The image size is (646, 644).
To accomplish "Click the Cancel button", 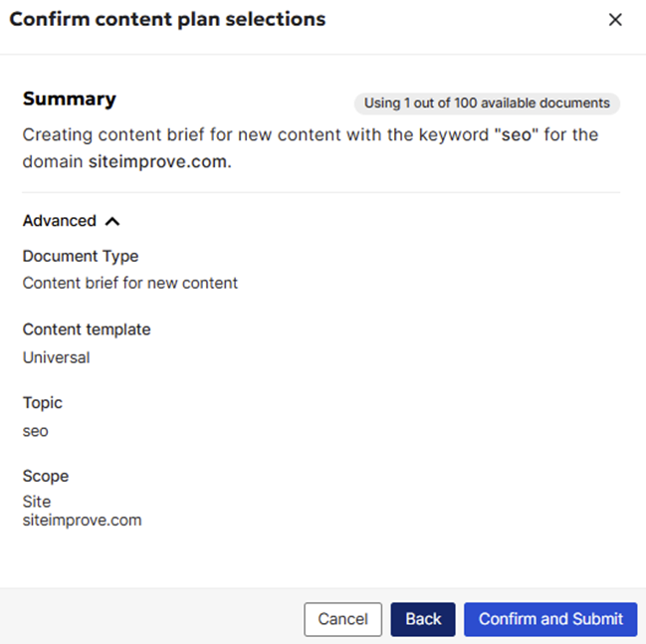I will pos(342,619).
